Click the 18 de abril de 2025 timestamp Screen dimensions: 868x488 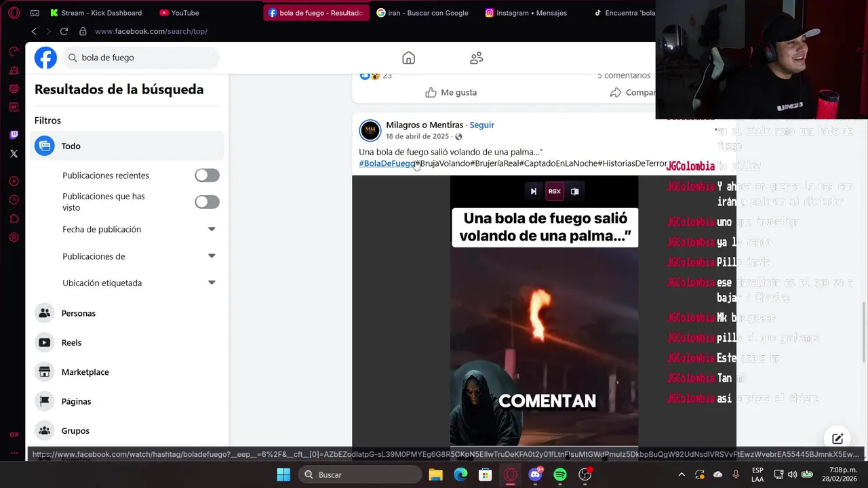point(417,136)
